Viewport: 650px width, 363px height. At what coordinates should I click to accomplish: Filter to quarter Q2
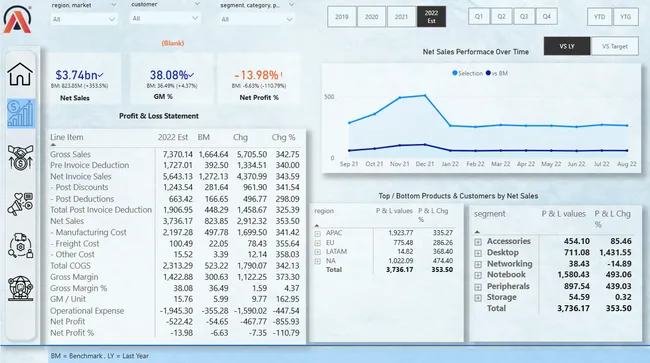(x=502, y=17)
